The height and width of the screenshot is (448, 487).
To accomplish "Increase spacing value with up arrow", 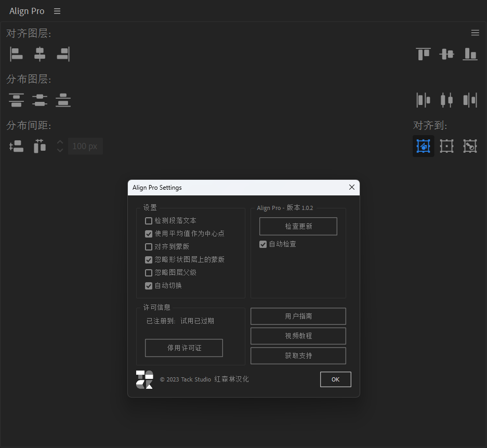I will (x=60, y=142).
